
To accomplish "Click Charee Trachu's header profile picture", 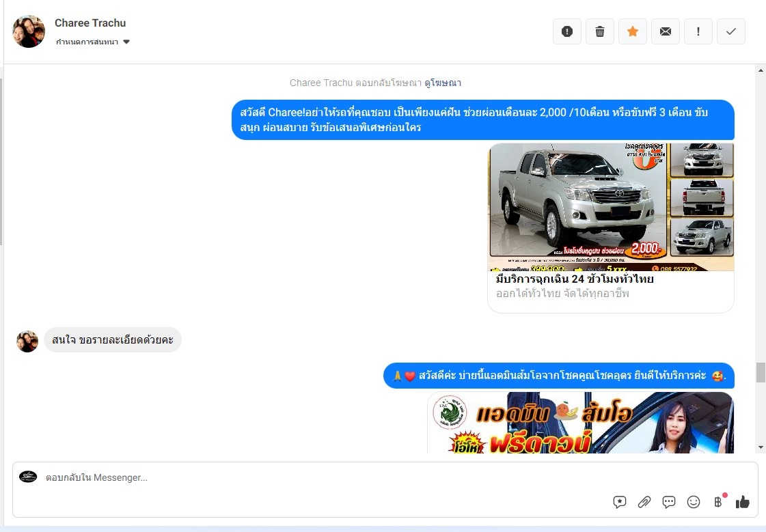I will point(29,31).
